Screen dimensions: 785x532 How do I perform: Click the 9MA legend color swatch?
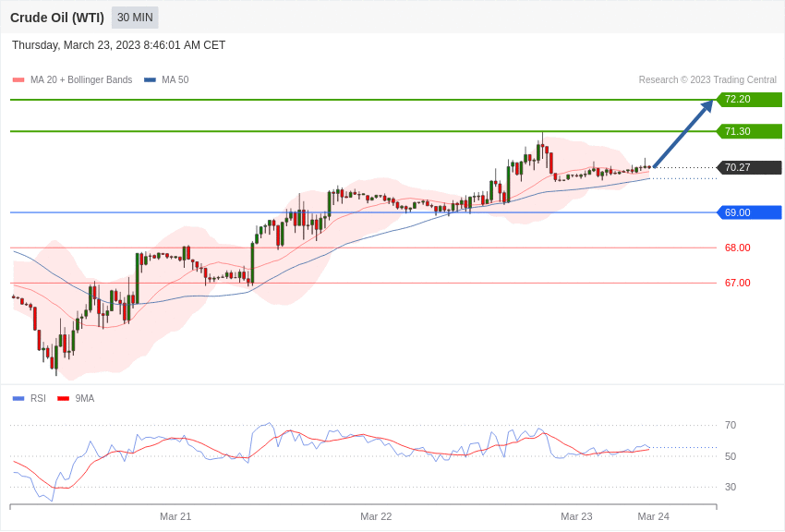click(64, 398)
